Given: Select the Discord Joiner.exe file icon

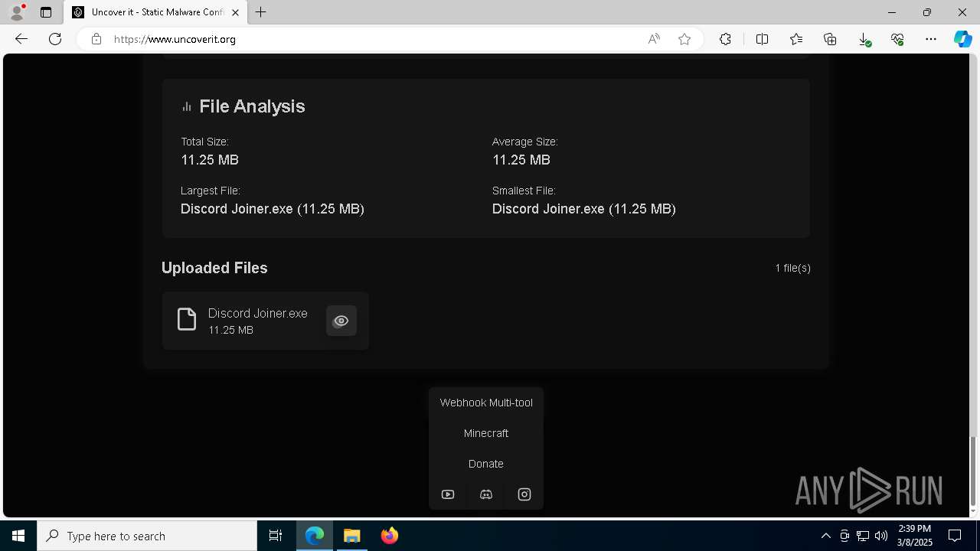Looking at the screenshot, I should coord(187,319).
